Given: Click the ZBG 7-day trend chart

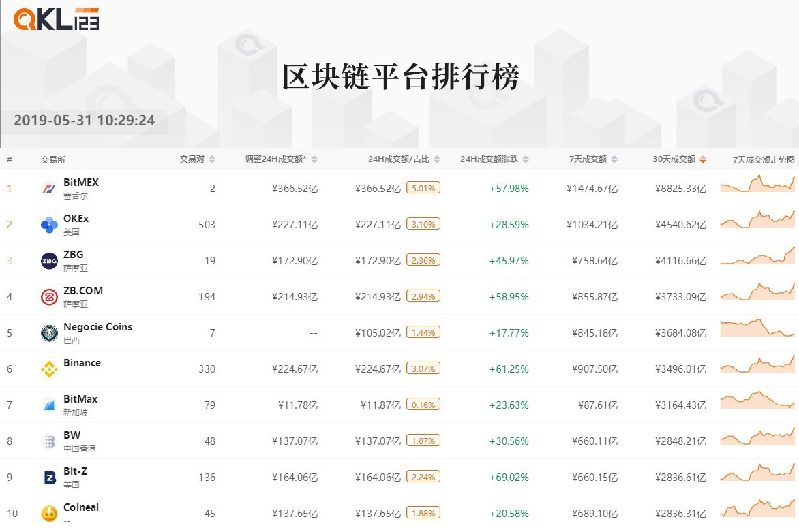Looking at the screenshot, I should 757,255.
